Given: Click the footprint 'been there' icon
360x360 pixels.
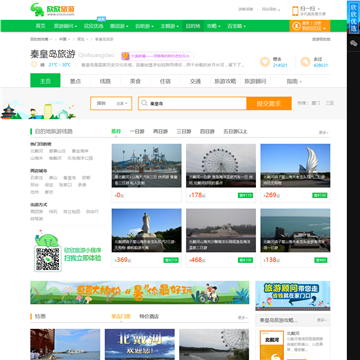Looking at the screenshot, I should (x=305, y=62).
